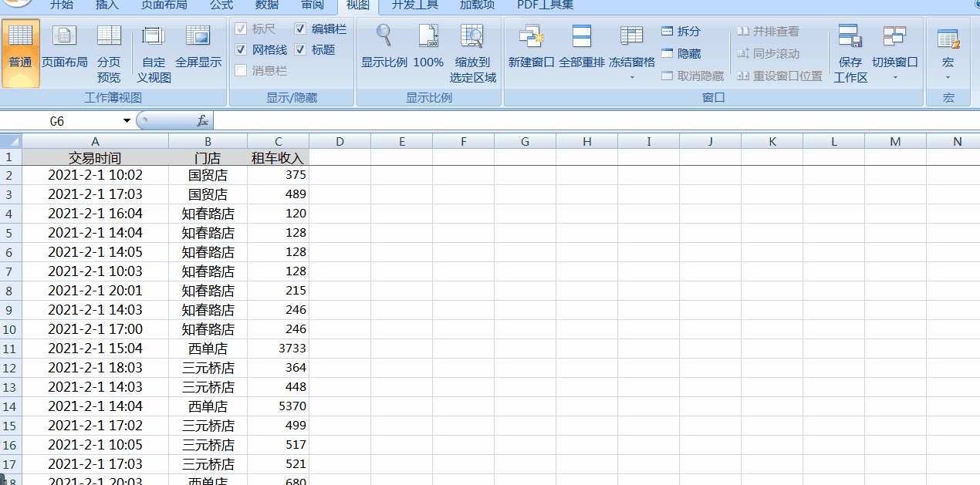Open the Zoom dialog (显示比例)
Image resolution: width=980 pixels, height=485 pixels.
pyautogui.click(x=384, y=46)
